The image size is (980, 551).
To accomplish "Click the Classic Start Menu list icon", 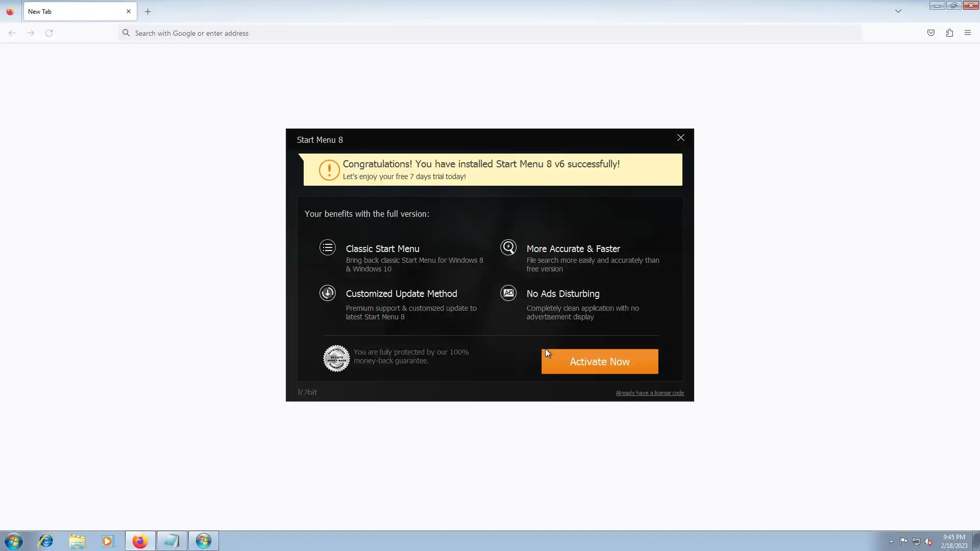I will (x=328, y=248).
